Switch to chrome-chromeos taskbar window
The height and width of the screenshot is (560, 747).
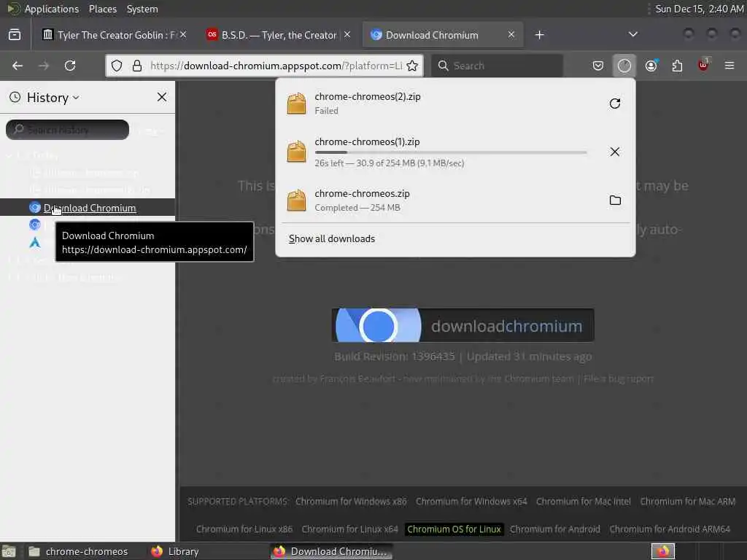click(79, 551)
